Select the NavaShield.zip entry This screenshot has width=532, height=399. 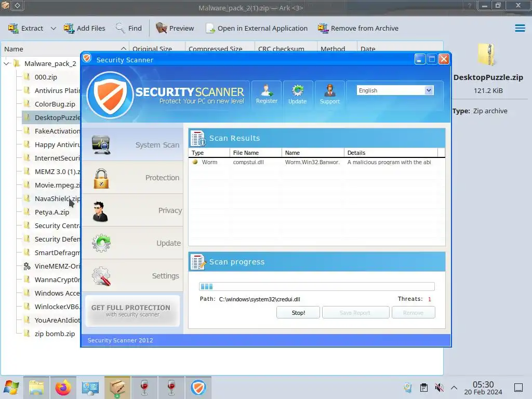point(51,198)
